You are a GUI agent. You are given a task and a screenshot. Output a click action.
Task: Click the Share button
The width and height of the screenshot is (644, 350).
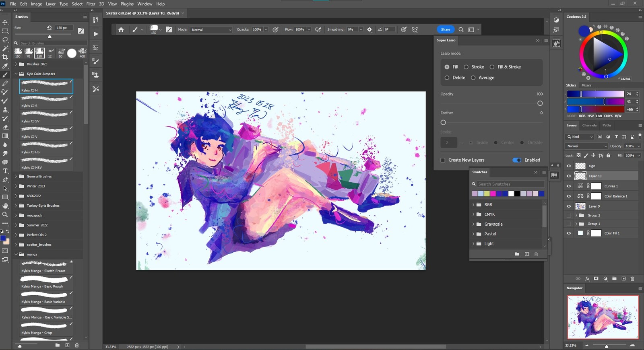point(446,29)
